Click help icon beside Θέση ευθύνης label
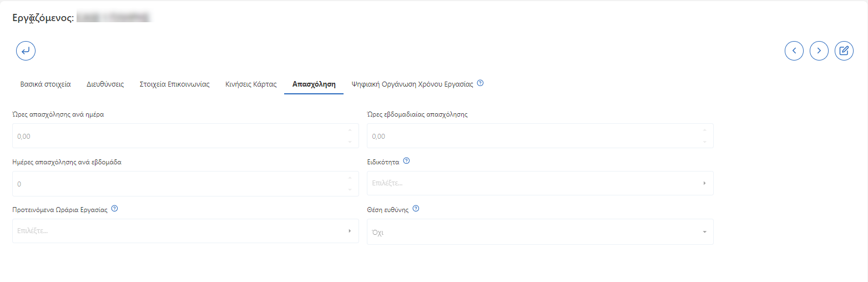The width and height of the screenshot is (868, 282). [x=416, y=209]
